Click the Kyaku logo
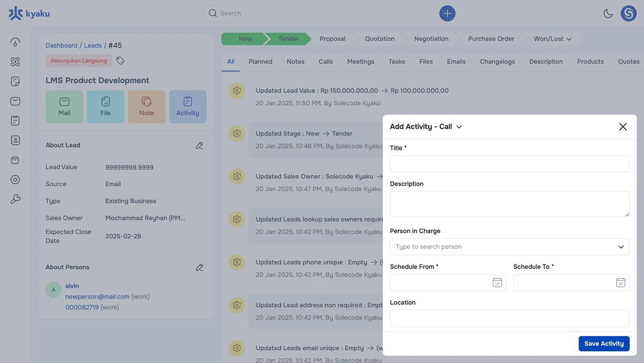 tap(29, 14)
